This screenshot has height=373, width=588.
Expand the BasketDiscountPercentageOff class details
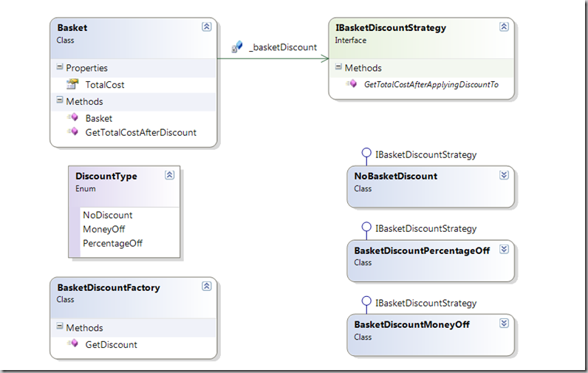click(x=504, y=250)
